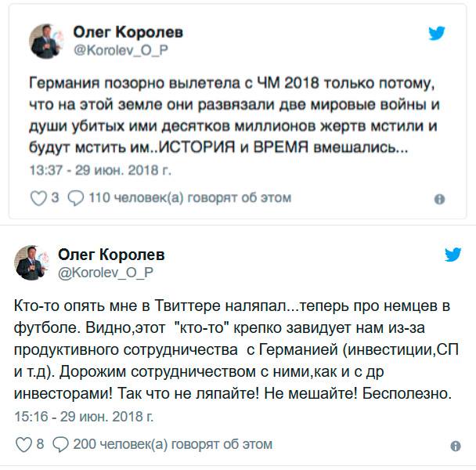Open the first tweet's profile avatar
The width and height of the screenshot is (476, 470).
coord(47,40)
